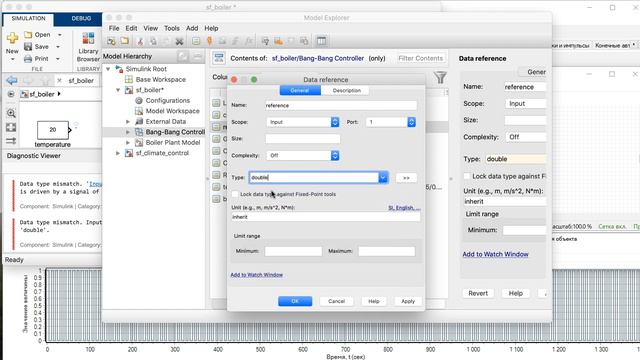Open the Type combo box arrow for double
The image size is (640, 360).
(383, 178)
